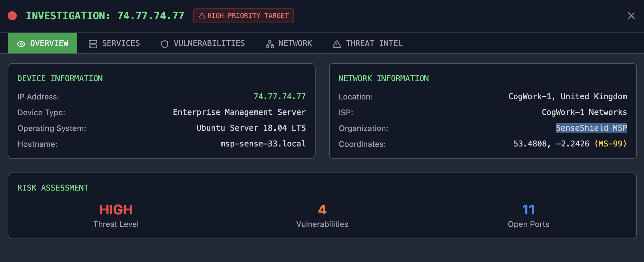Click the 11 Open Ports count
This screenshot has width=644, height=262.
(528, 210)
